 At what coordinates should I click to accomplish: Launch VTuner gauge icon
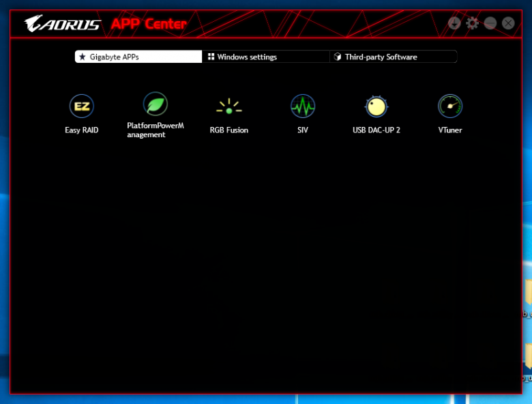450,106
